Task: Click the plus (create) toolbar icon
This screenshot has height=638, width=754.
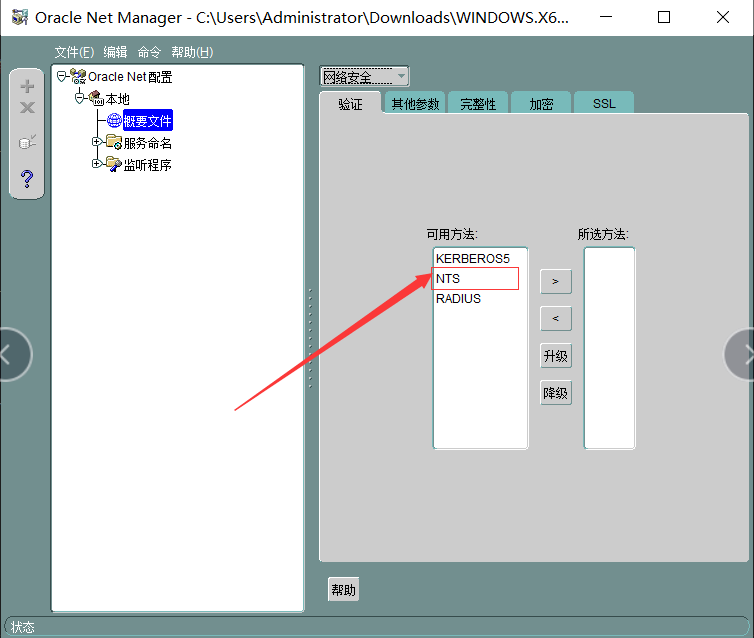Action: [x=27, y=86]
